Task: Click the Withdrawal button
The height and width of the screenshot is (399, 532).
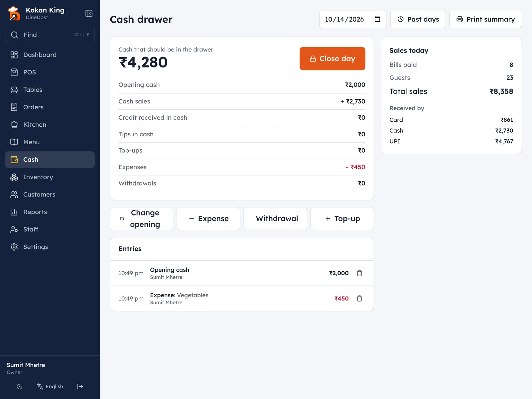Action: coord(275,218)
